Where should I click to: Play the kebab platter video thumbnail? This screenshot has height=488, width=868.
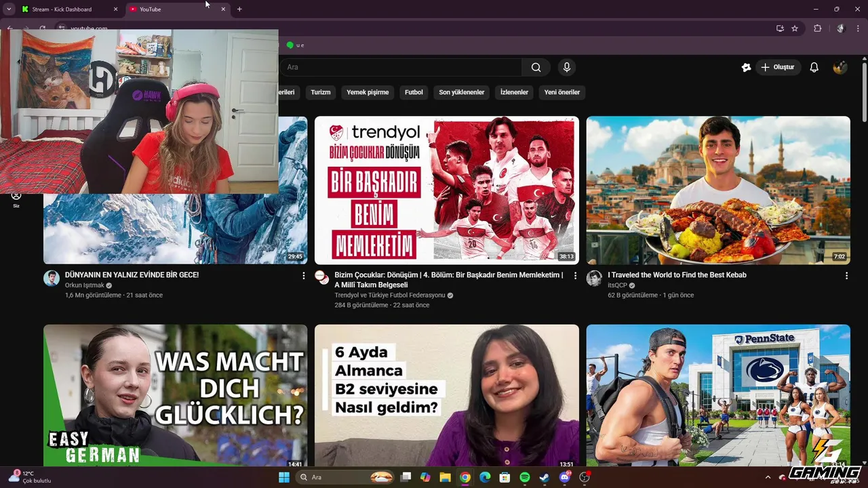[x=718, y=190]
